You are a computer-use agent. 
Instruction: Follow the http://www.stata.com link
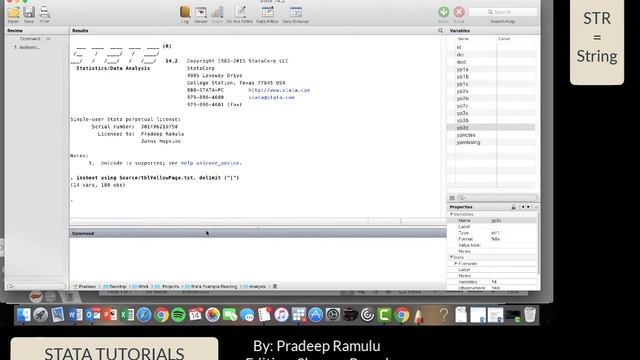[x=279, y=90]
